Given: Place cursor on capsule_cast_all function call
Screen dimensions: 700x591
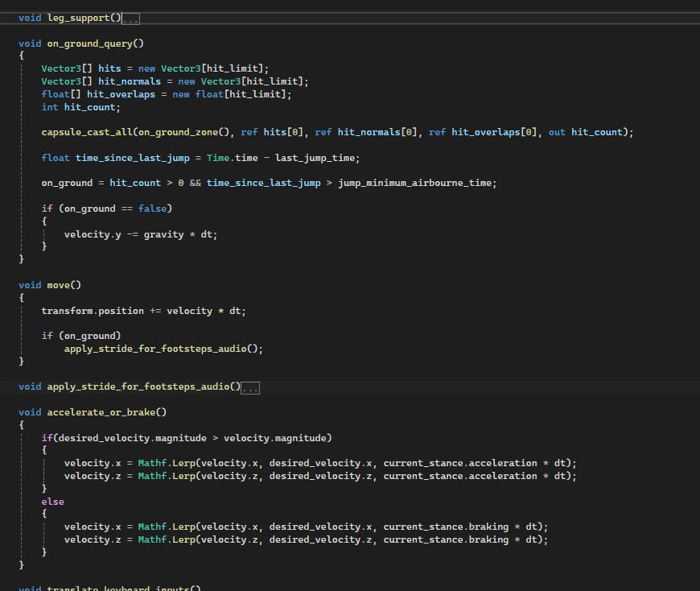Looking at the screenshot, I should [x=86, y=132].
